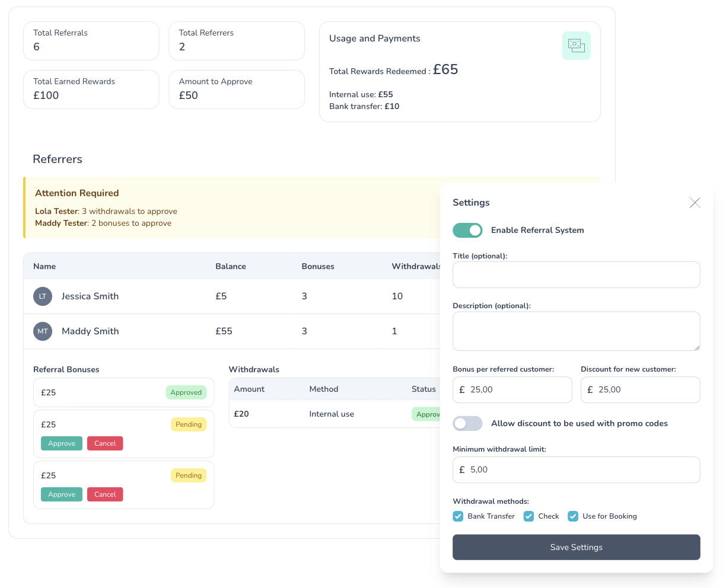Click the Status header in Withdrawals table

(423, 389)
